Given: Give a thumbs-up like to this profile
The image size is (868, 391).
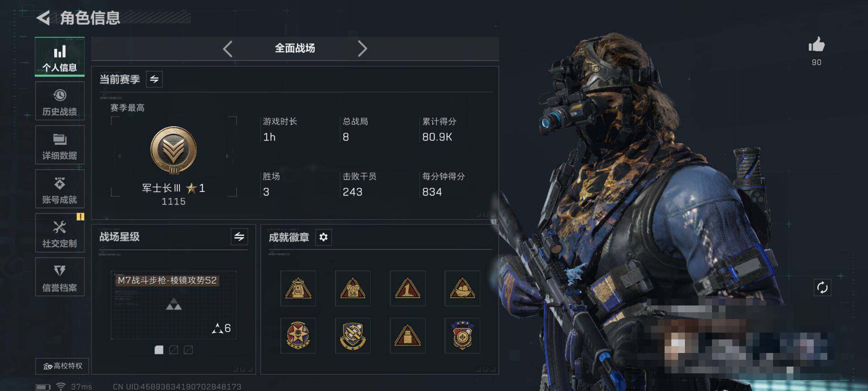Looking at the screenshot, I should pyautogui.click(x=816, y=45).
